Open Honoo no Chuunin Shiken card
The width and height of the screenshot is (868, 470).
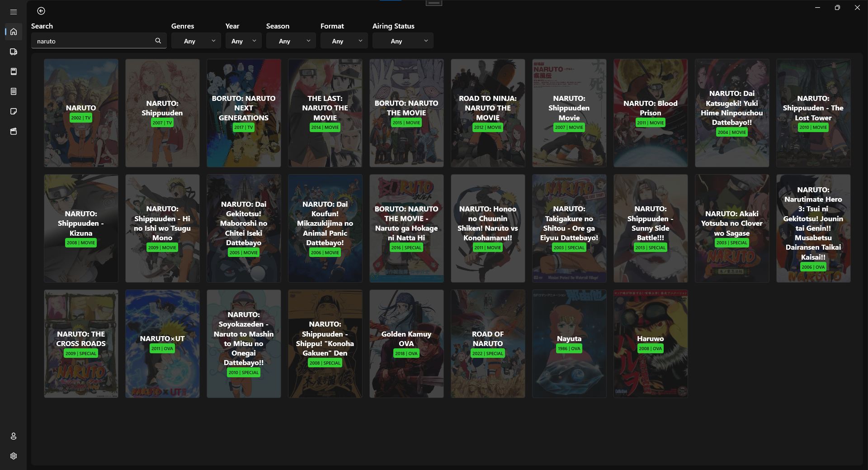[x=488, y=228]
